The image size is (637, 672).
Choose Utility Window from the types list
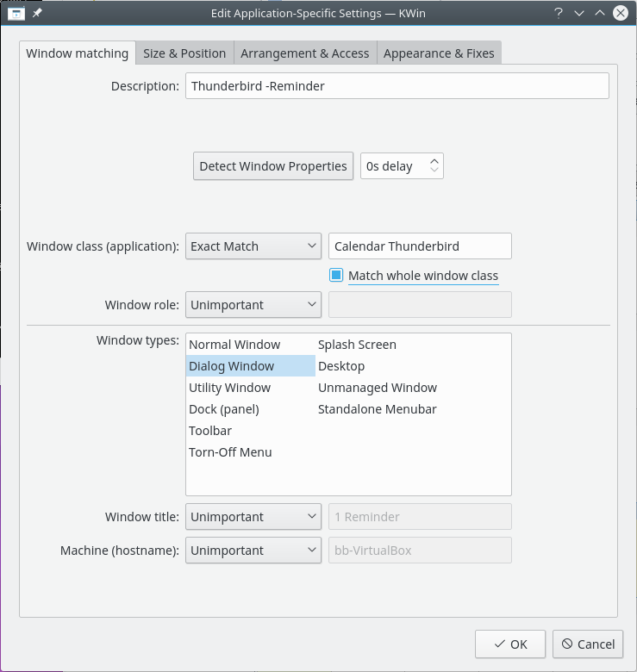pos(230,388)
